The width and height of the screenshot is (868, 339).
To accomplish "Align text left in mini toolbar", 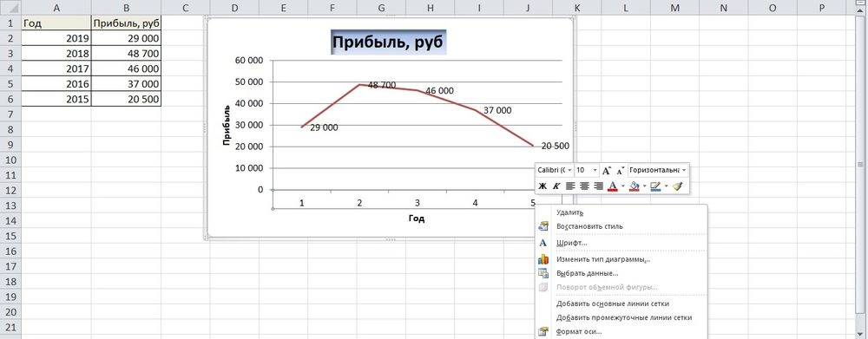I will [571, 186].
